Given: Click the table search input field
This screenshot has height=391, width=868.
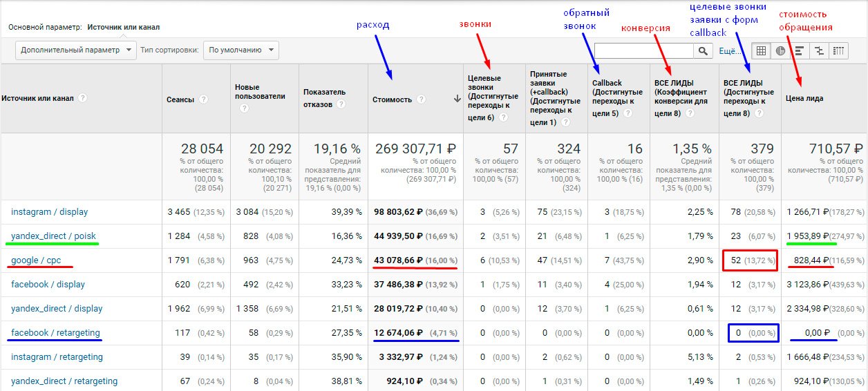Looking at the screenshot, I should tap(644, 51).
